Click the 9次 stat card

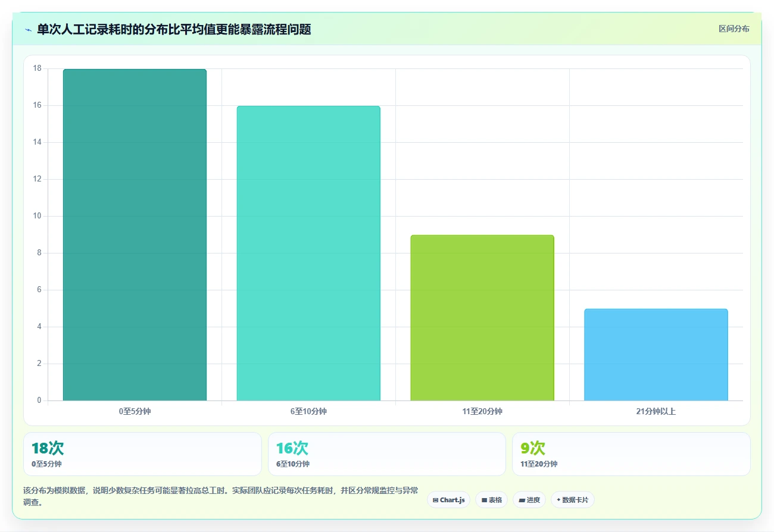[x=631, y=454]
